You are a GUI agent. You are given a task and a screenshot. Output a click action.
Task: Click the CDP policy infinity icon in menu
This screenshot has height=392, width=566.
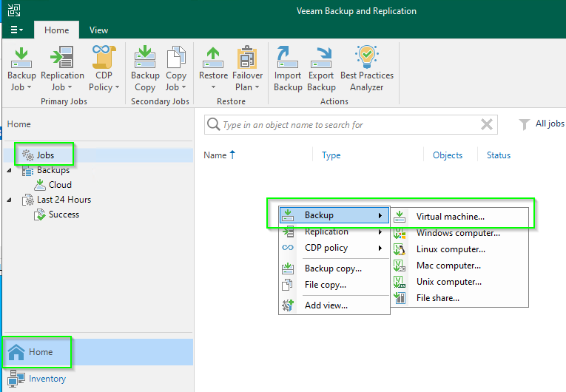point(288,248)
